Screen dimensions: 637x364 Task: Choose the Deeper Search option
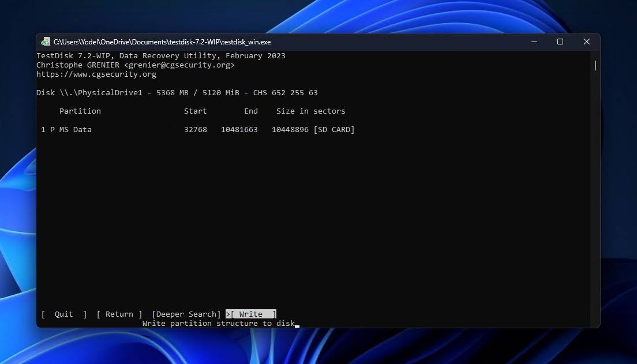tap(186, 314)
